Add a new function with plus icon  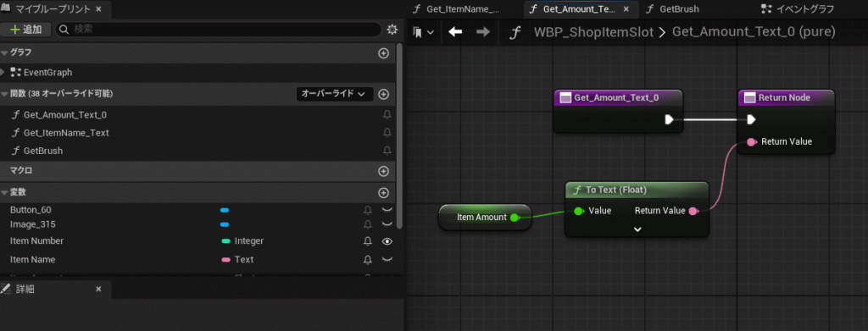383,94
